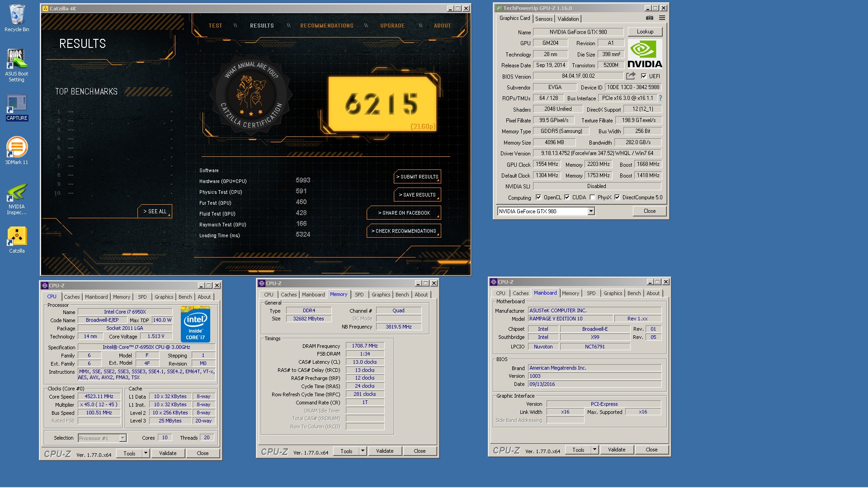Click Validate in CPU-Z Memory window
The image size is (868, 488).
pos(385,451)
